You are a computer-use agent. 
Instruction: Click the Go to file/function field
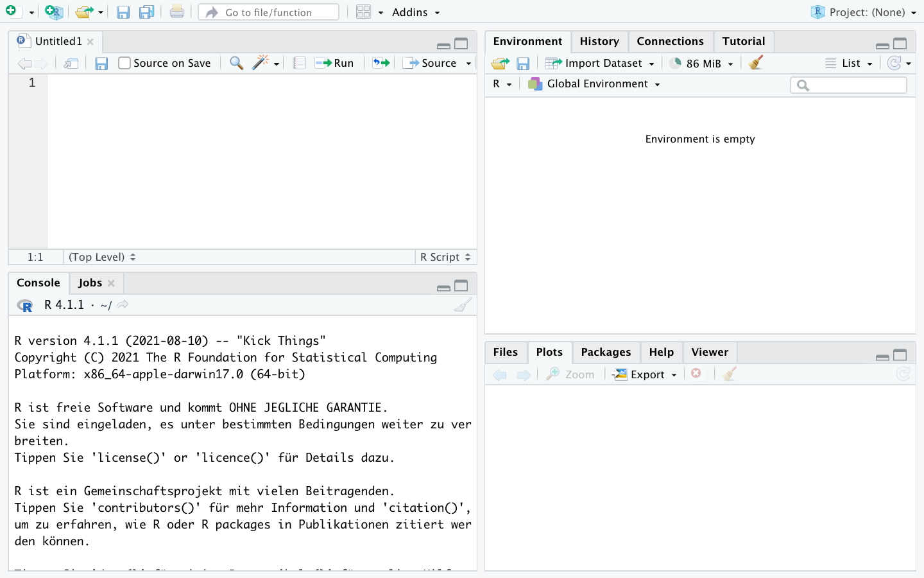click(x=268, y=12)
